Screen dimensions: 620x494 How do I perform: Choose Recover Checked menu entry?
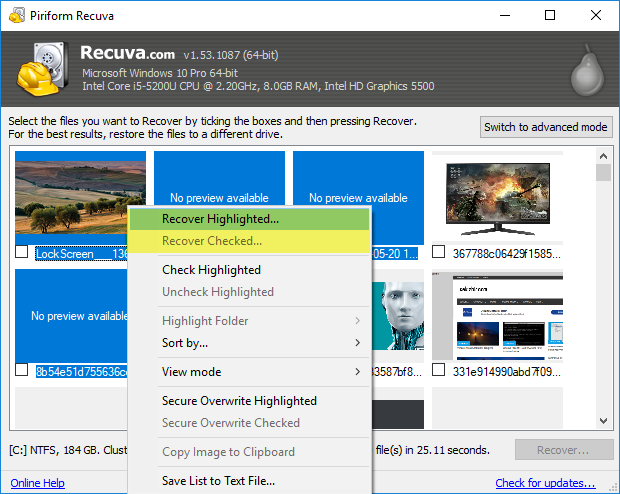(x=250, y=241)
